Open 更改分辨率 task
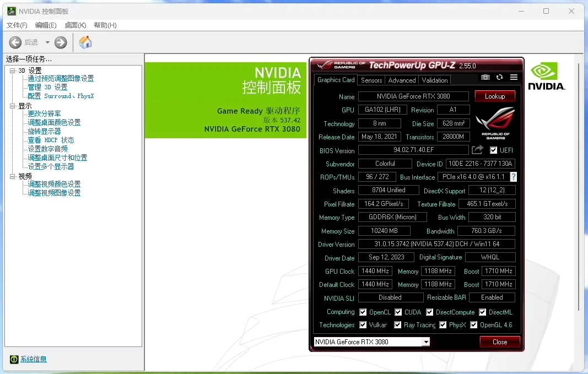Viewport: 588px width, 374px height. pos(44,113)
